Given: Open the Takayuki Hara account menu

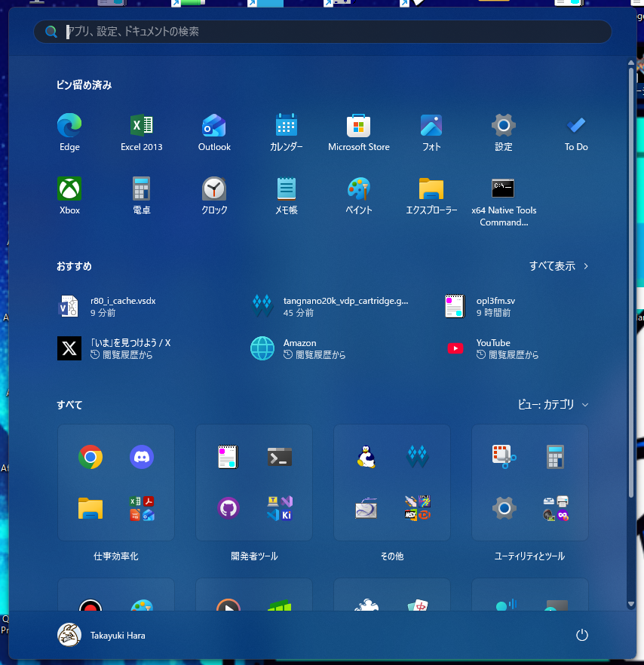Looking at the screenshot, I should [x=101, y=635].
